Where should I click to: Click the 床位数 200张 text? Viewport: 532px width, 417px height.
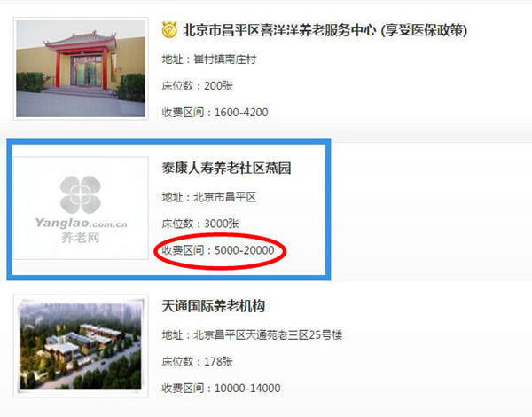coord(197,85)
